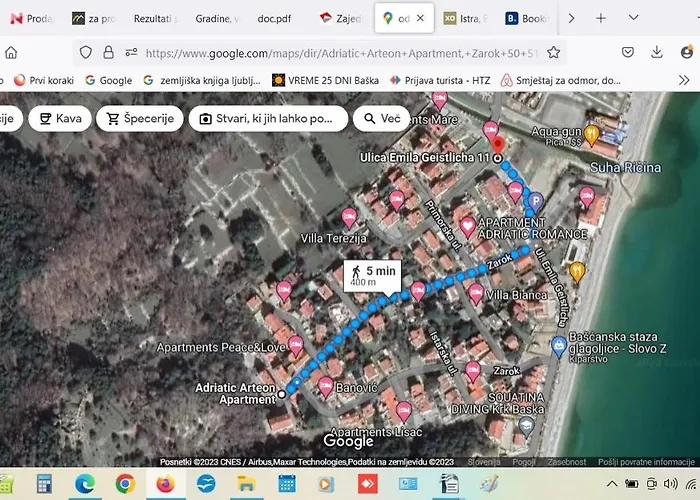Image resolution: width=700 pixels, height=500 pixels.
Task: Filter map by Kava (coffee) chip
Action: (x=59, y=119)
